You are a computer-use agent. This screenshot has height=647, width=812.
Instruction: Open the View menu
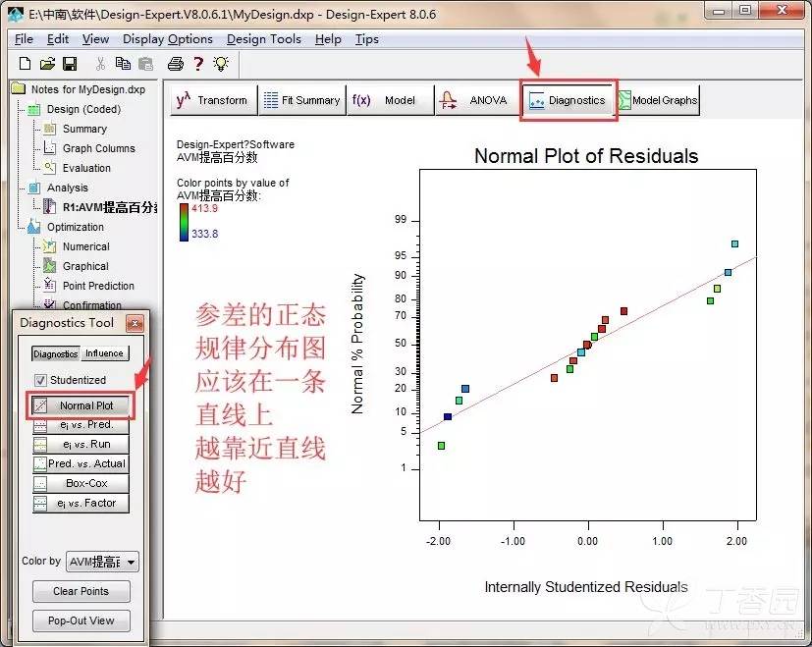tap(96, 39)
